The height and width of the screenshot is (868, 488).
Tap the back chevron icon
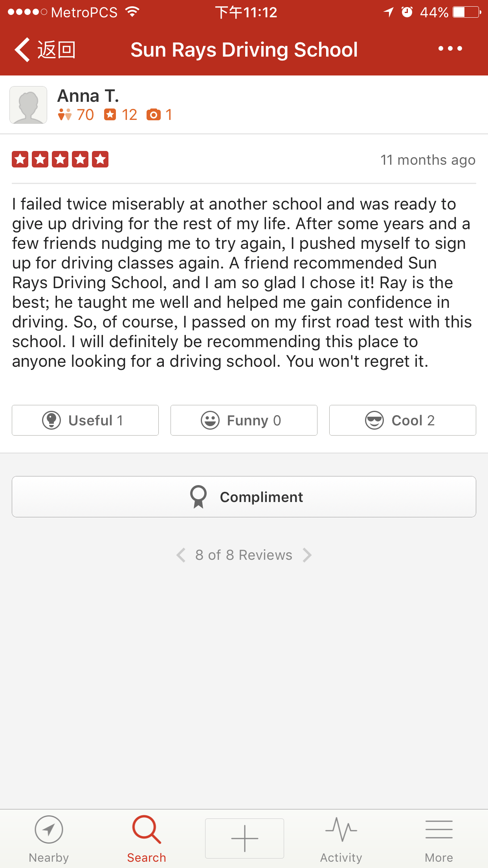point(23,50)
